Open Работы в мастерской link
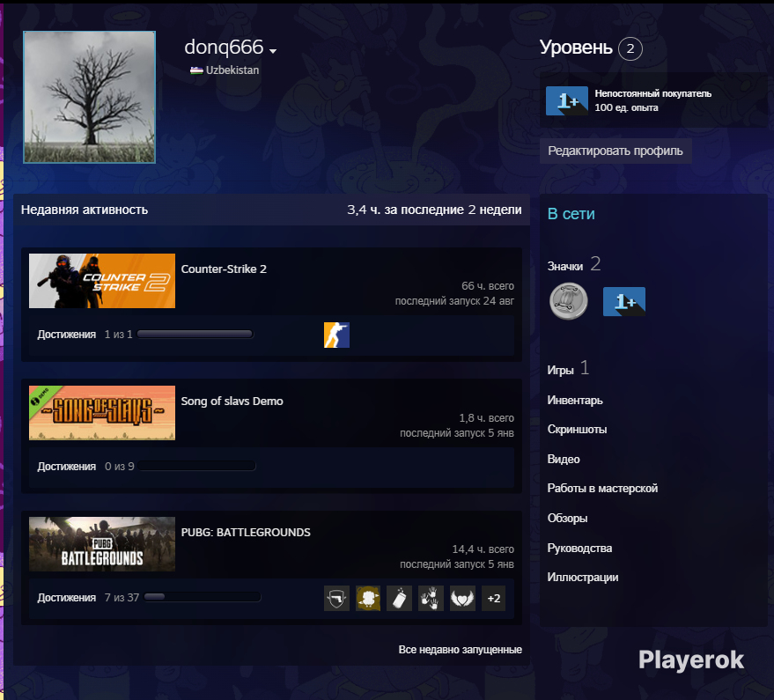Image resolution: width=774 pixels, height=700 pixels. click(602, 489)
